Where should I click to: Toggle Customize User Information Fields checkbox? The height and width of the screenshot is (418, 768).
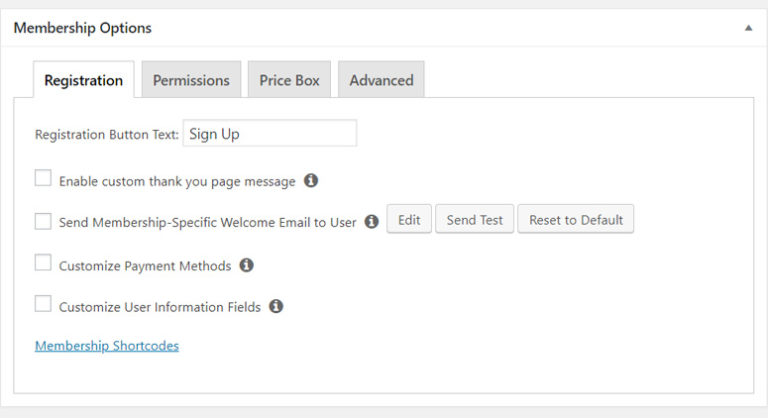click(43, 305)
